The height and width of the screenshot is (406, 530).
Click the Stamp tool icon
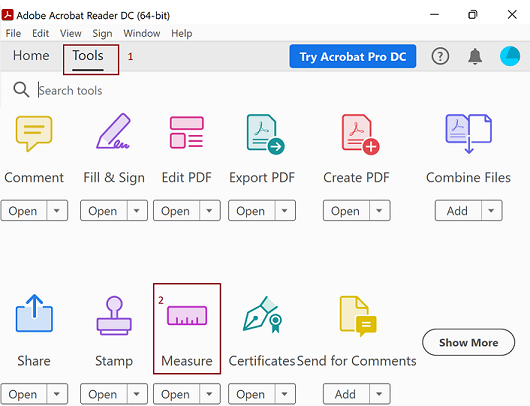[114, 316]
